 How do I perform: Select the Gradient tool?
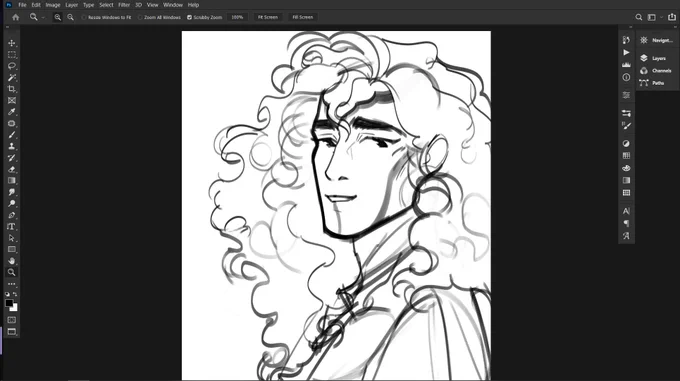pyautogui.click(x=12, y=181)
